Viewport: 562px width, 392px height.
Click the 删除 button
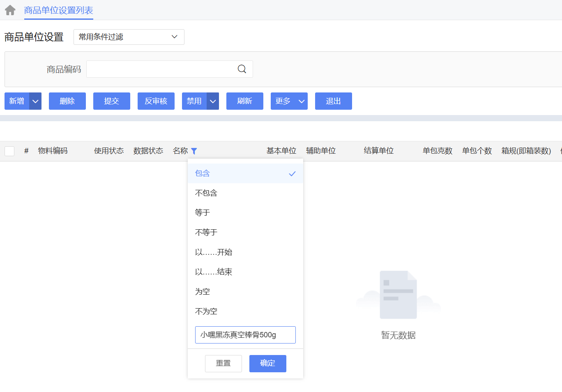click(x=67, y=101)
